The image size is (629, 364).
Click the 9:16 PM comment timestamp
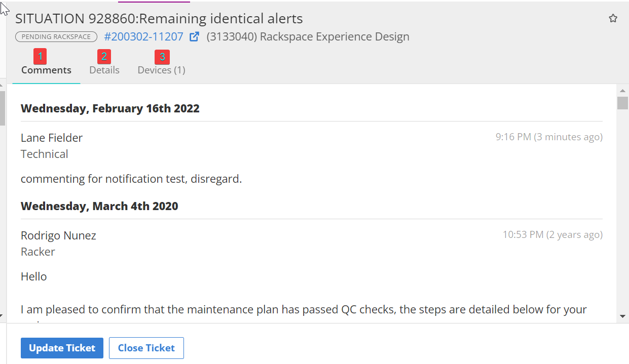coord(549,137)
